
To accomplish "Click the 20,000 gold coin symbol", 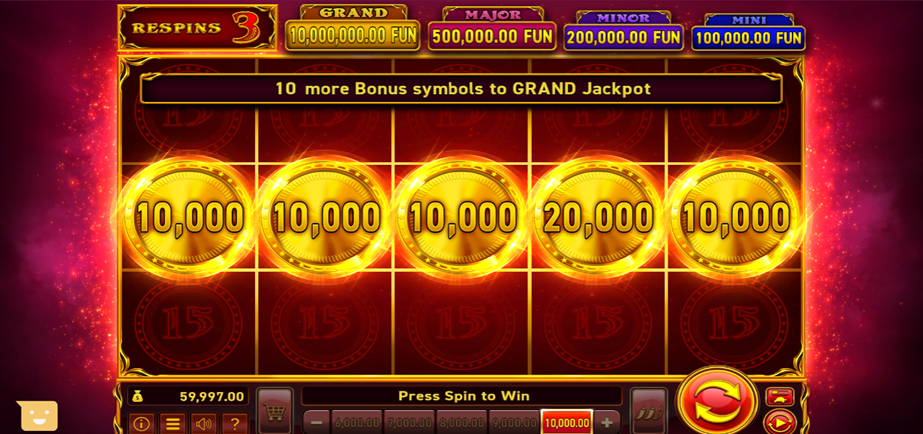I will click(x=597, y=217).
